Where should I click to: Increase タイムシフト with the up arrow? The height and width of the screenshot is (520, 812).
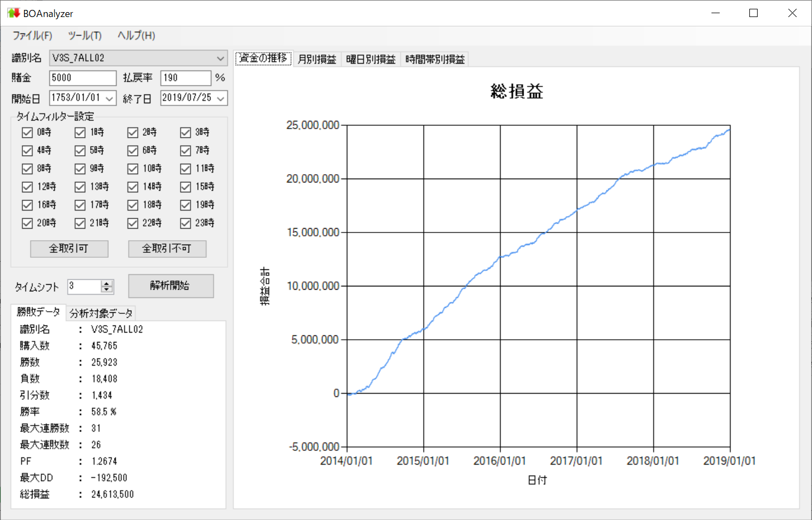107,283
